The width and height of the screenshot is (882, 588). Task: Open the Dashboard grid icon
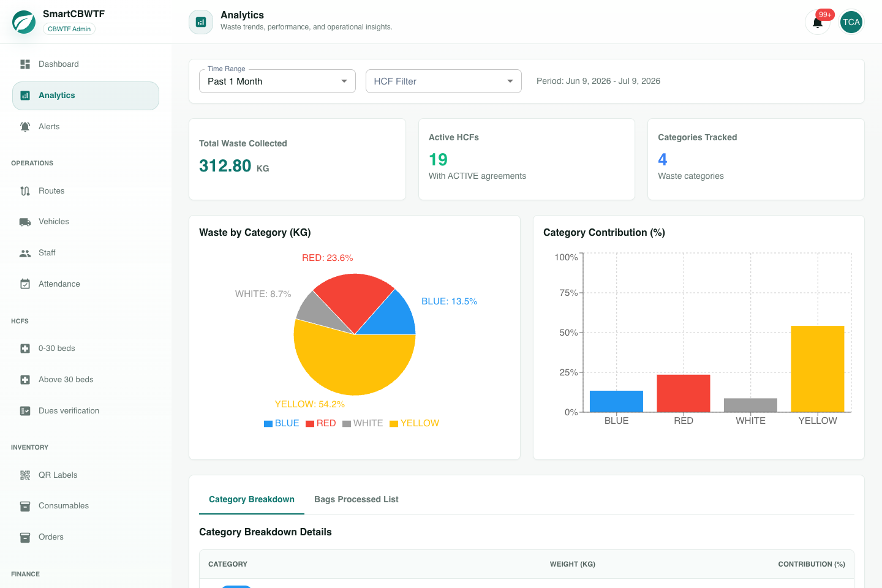(25, 64)
